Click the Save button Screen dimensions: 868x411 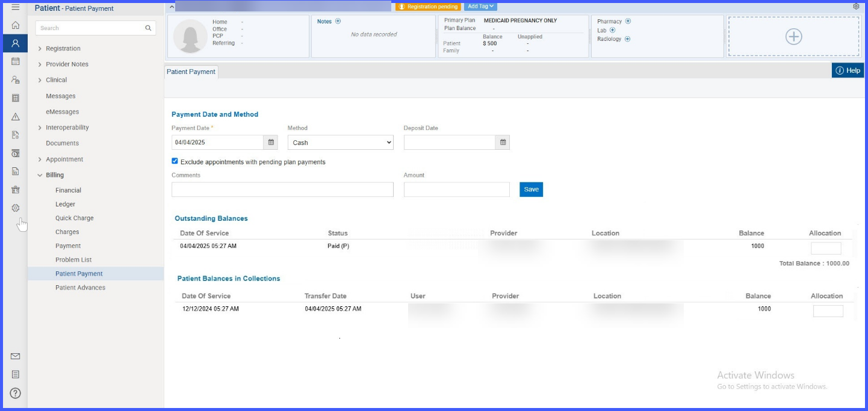point(532,190)
